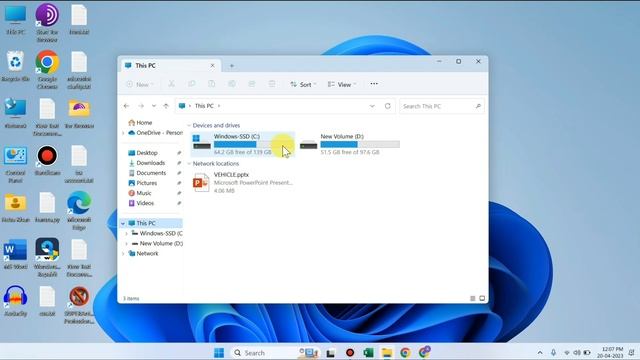Click the red record icon in taskbar

[350, 353]
